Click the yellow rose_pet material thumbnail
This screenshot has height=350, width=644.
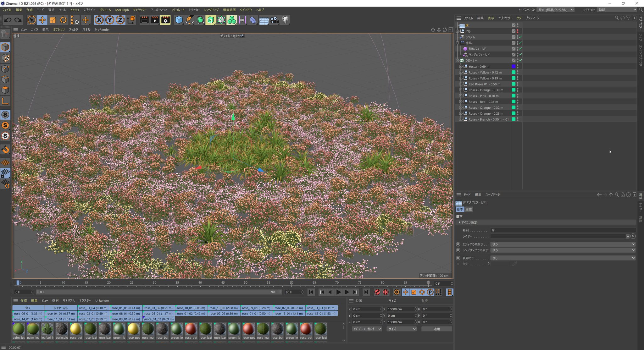pos(76,329)
